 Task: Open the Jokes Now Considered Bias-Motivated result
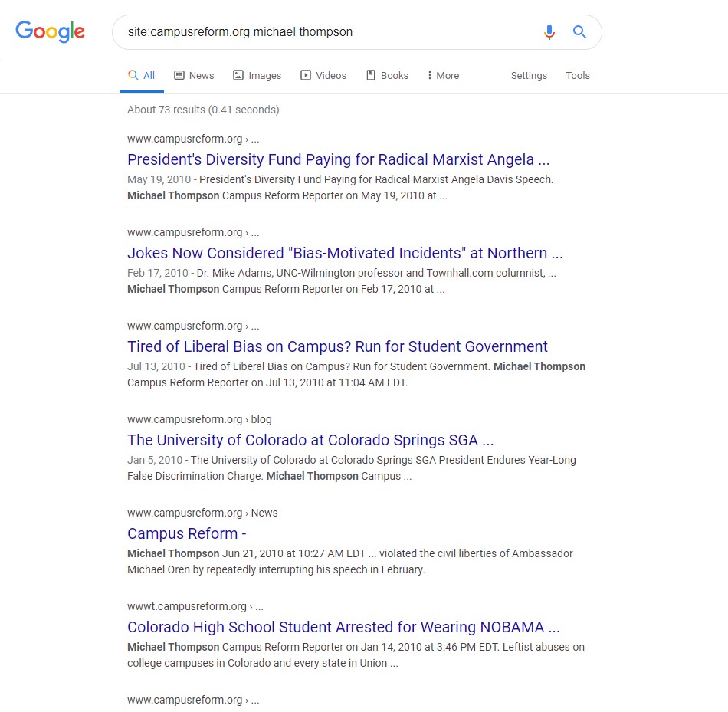pyautogui.click(x=345, y=253)
